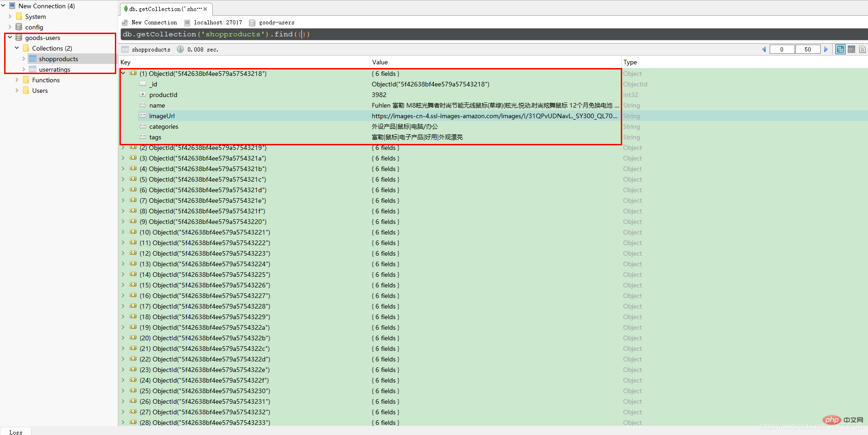Switch results to table view mode
The width and height of the screenshot is (868, 435).
[x=851, y=50]
